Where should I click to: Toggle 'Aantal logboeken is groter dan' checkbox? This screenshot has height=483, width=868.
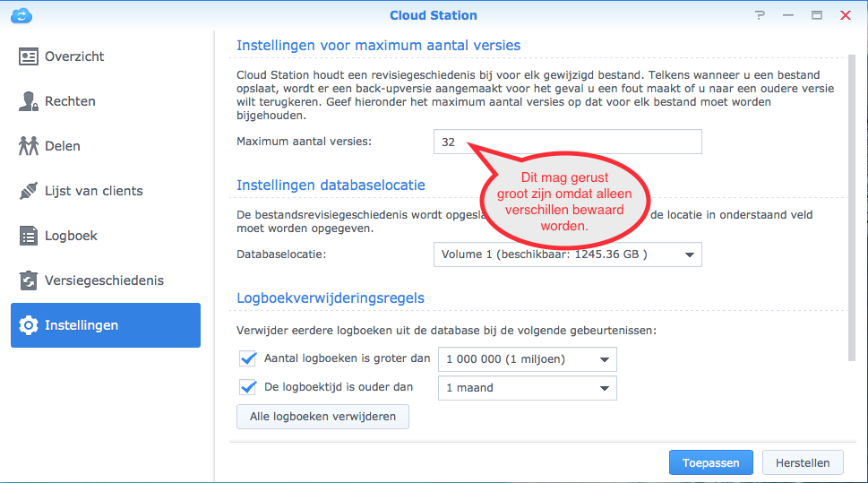coord(248,359)
